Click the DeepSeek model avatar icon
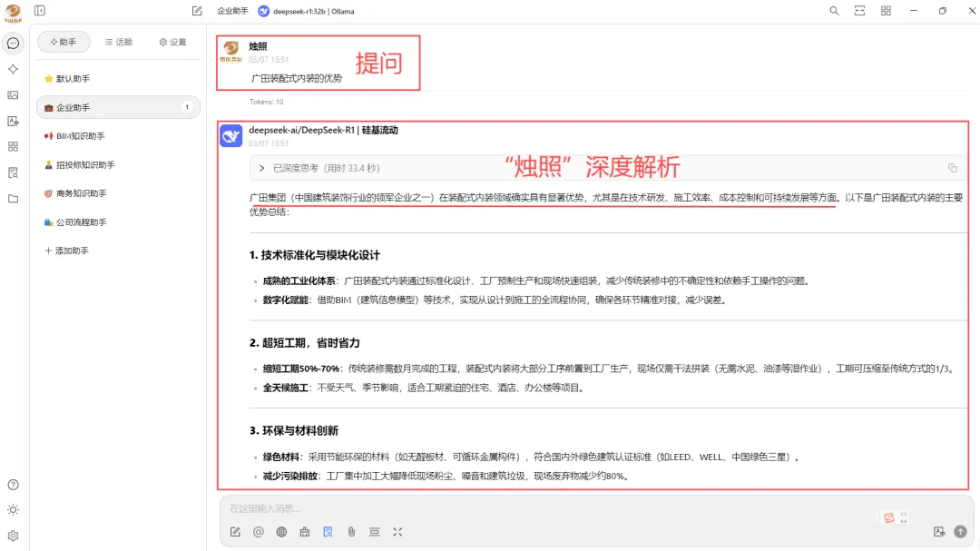Viewport: 980px width, 551px height. [x=231, y=136]
